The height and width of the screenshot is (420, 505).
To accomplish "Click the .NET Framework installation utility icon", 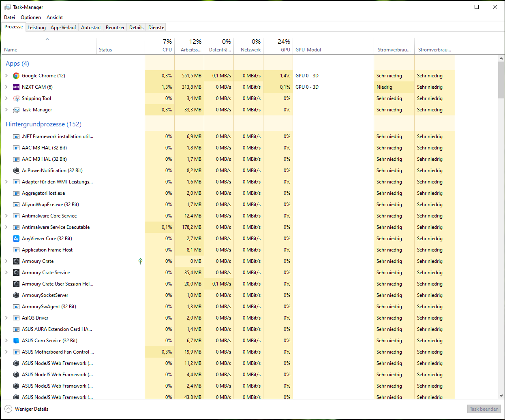I will tap(16, 136).
